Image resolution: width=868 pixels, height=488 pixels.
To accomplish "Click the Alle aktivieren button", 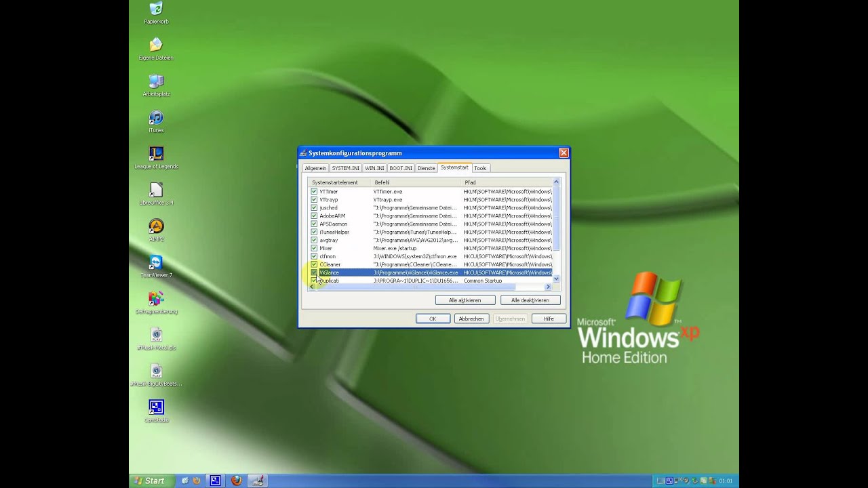I will 465,300.
